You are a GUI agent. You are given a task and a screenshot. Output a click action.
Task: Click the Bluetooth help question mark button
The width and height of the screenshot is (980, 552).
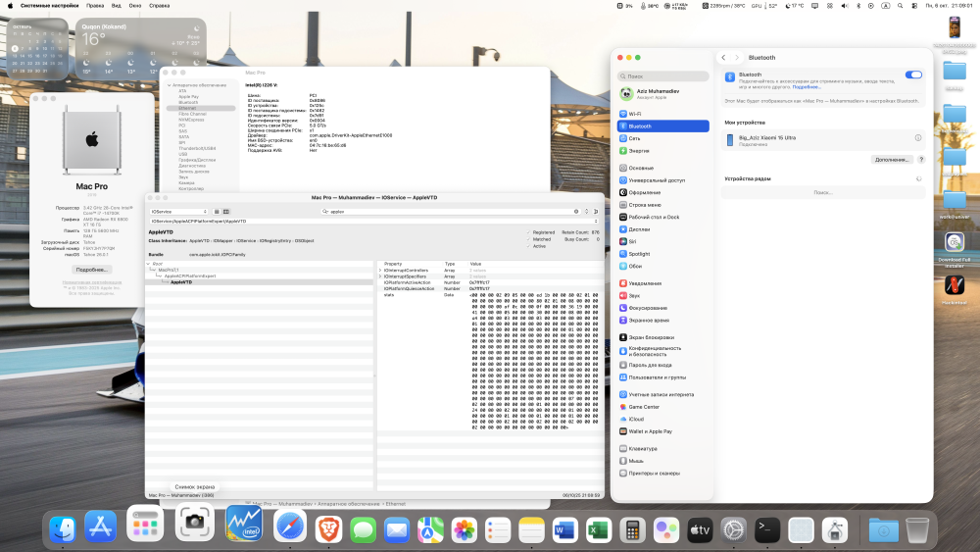click(921, 160)
